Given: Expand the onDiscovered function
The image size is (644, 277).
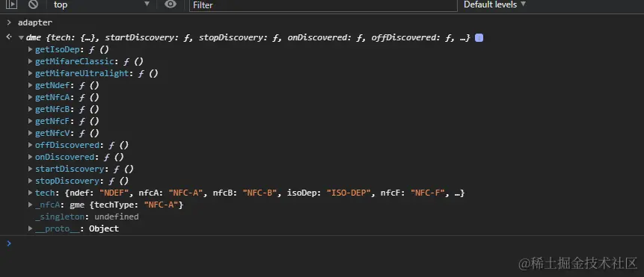Looking at the screenshot, I should point(31,157).
